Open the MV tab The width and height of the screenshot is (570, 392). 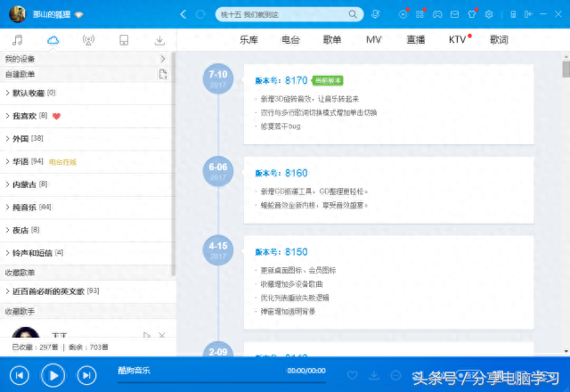(x=374, y=39)
